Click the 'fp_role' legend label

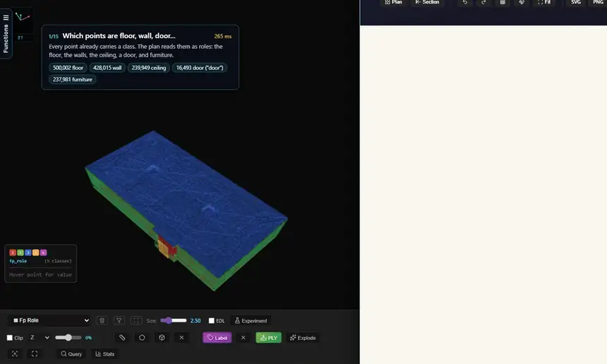click(18, 261)
